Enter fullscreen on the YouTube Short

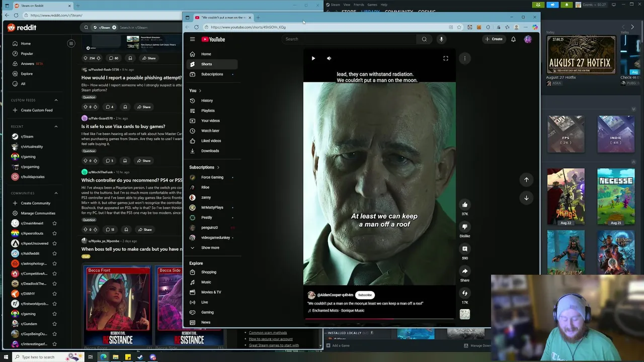click(x=445, y=58)
